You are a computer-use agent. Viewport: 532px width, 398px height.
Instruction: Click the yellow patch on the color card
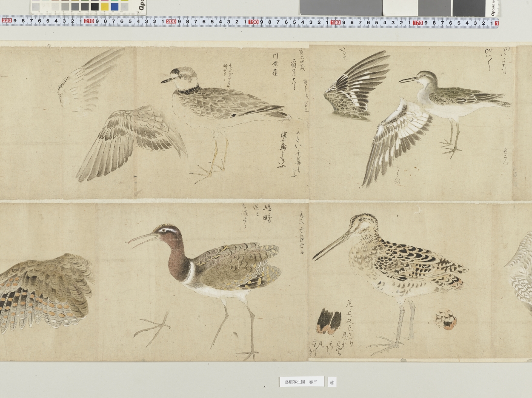point(105,6)
